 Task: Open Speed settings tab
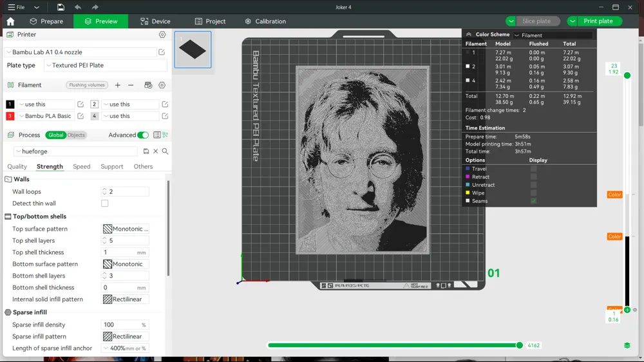point(81,166)
